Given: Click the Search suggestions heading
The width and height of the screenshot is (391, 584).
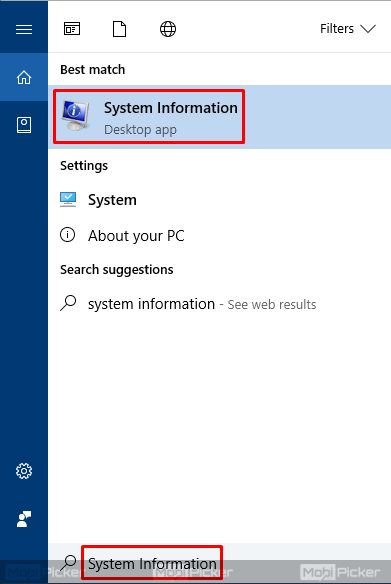Looking at the screenshot, I should [117, 270].
